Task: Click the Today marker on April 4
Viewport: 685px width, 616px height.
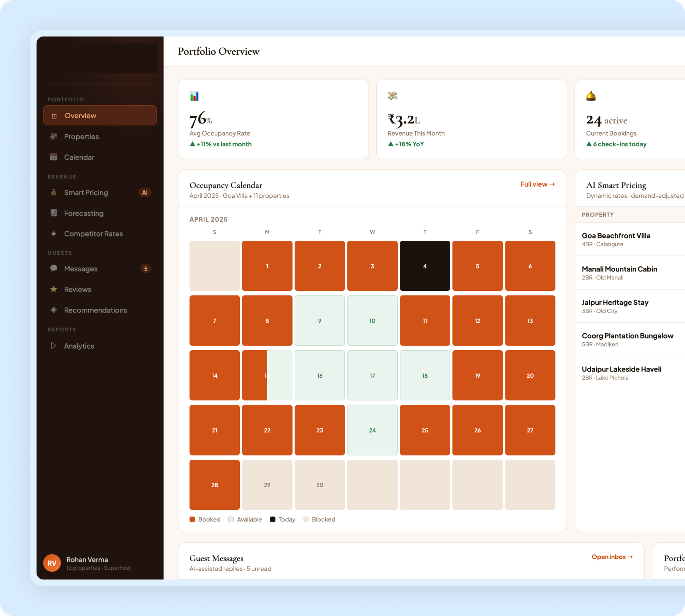Action: click(425, 266)
